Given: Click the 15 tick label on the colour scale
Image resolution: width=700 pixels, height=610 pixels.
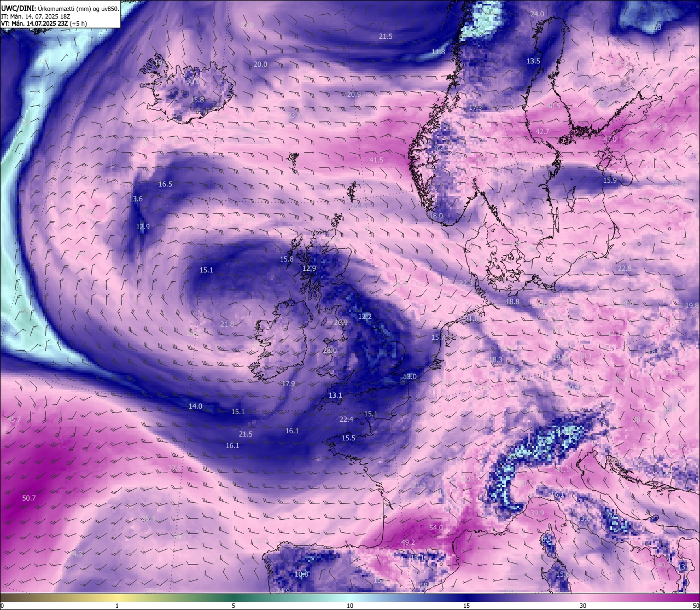Looking at the screenshot, I should (x=466, y=606).
